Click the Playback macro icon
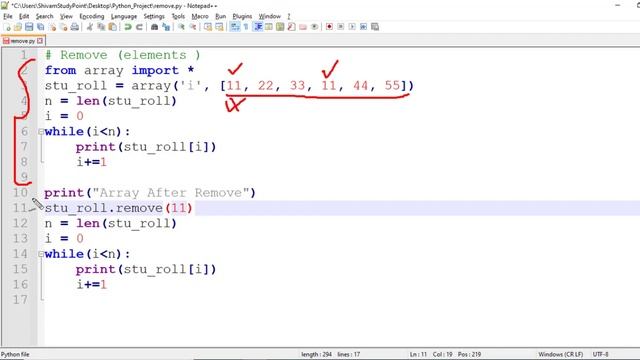The image size is (640, 360). click(x=352, y=27)
